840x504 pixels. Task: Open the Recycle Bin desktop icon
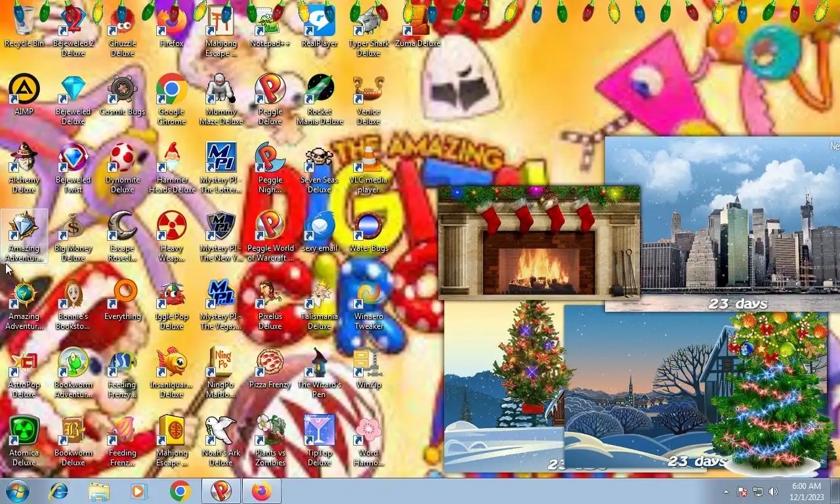point(24,26)
